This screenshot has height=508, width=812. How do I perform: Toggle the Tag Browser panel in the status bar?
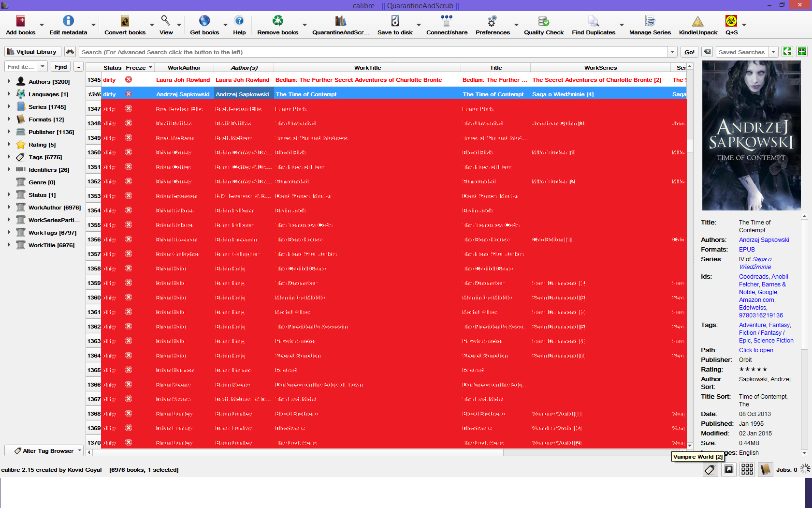click(x=710, y=469)
